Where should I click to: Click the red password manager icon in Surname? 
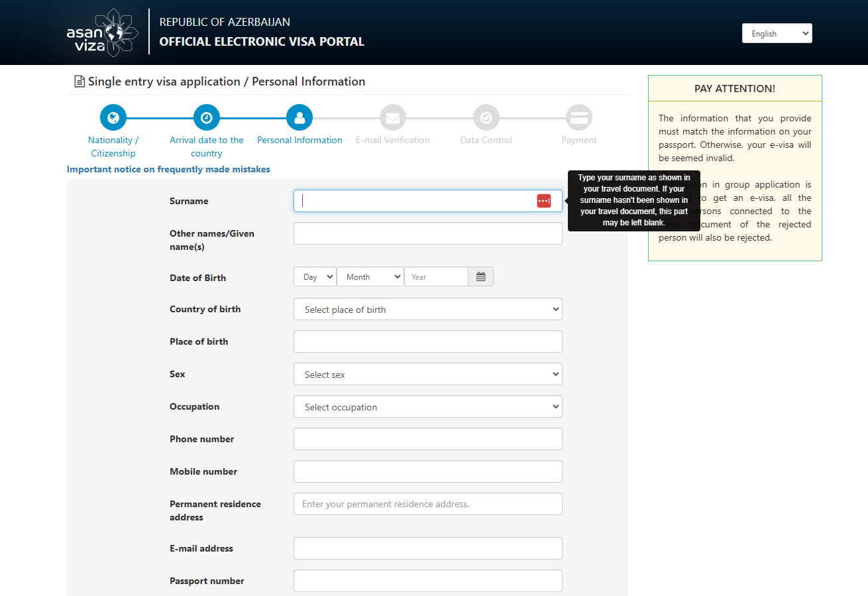click(x=544, y=201)
